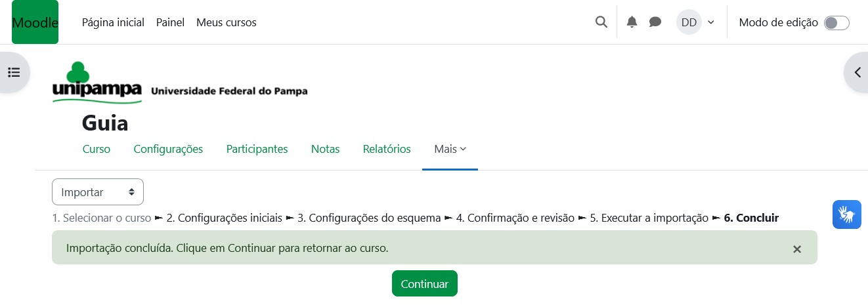Click the VLibras sign language accessibility icon
Image resolution: width=868 pixels, height=305 pixels.
click(846, 214)
